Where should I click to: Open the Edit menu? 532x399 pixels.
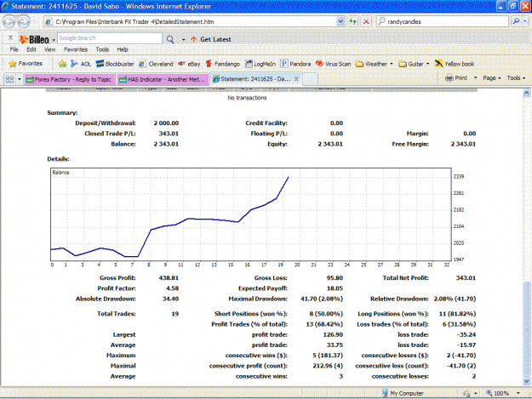(31, 49)
